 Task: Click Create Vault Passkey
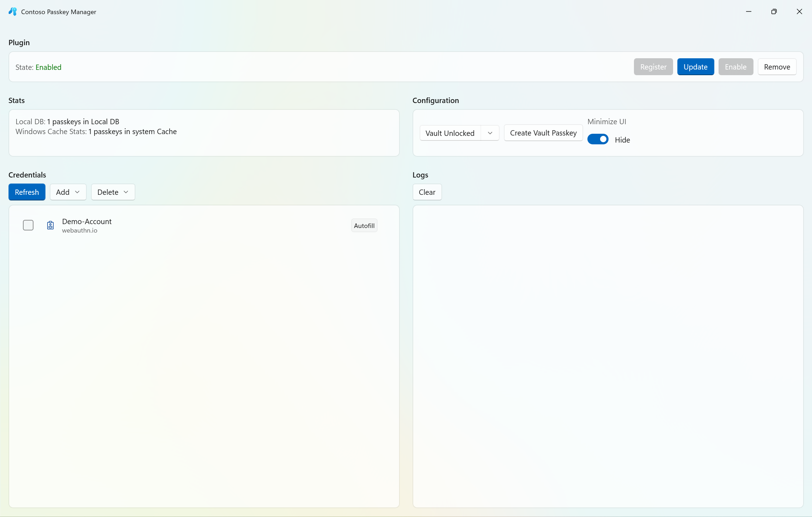[x=543, y=133]
